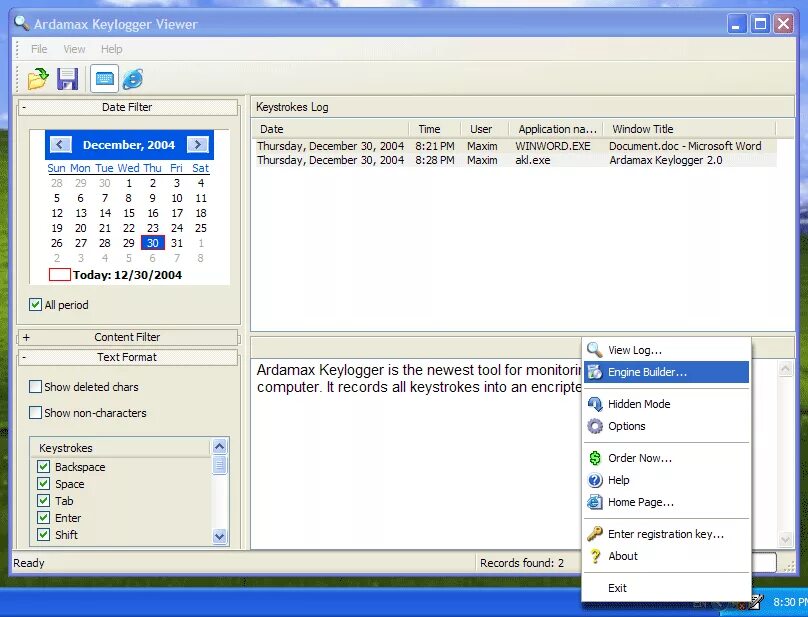Go to previous month in calendar
The image size is (808, 617).
pyautogui.click(x=60, y=145)
